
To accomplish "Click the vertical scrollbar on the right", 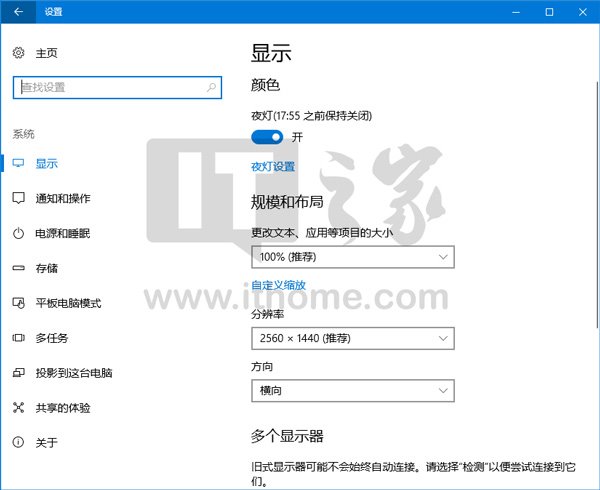I will pyautogui.click(x=597, y=205).
